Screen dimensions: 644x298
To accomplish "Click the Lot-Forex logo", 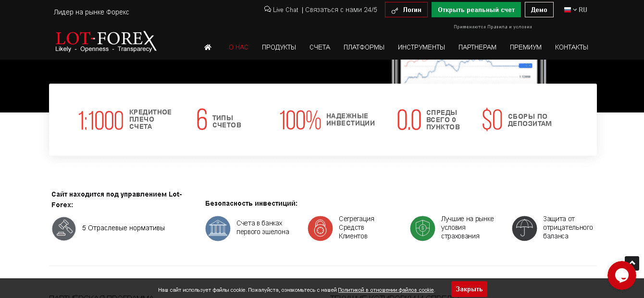I will (x=106, y=42).
